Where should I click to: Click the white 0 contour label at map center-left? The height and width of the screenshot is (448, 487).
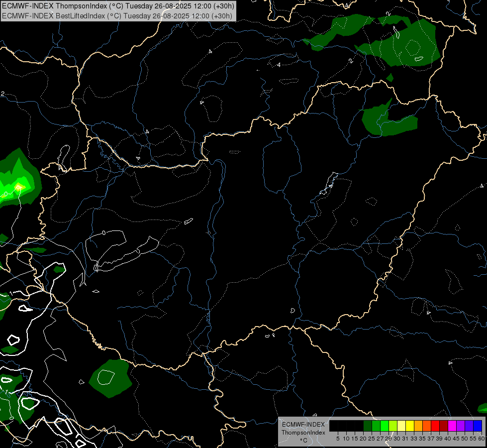click(x=104, y=233)
